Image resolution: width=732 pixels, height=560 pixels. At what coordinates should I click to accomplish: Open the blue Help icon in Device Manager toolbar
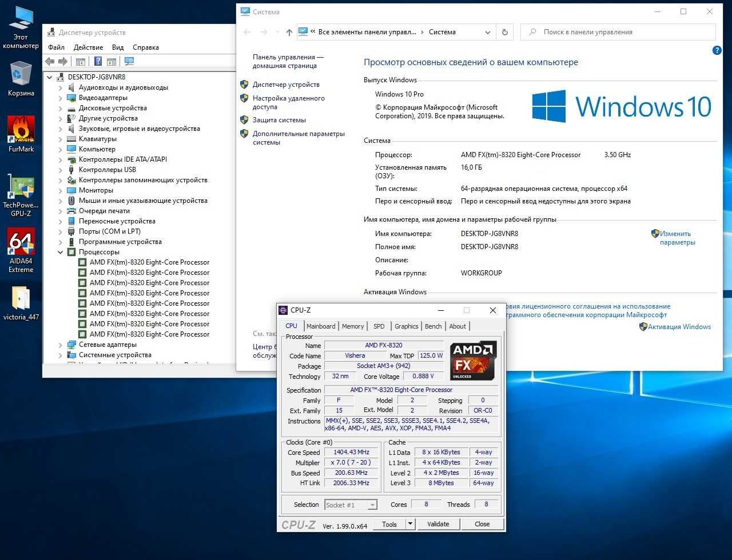[x=98, y=61]
